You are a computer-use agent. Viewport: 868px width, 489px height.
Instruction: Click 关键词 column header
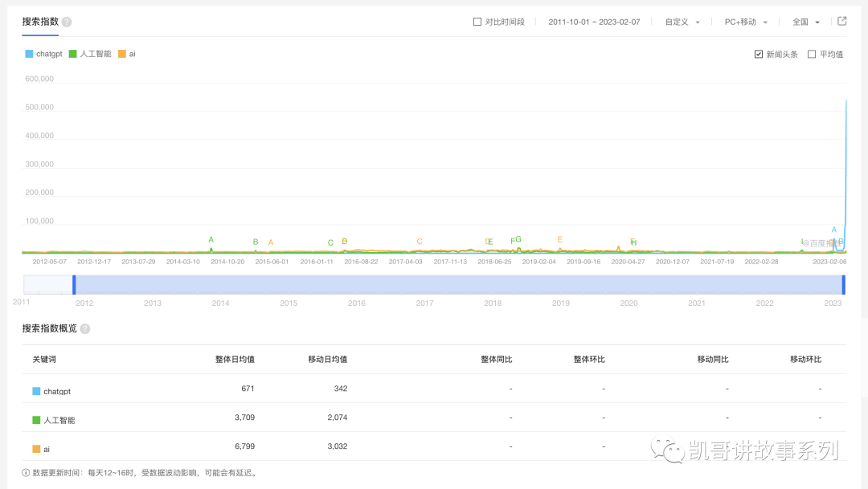click(x=43, y=360)
